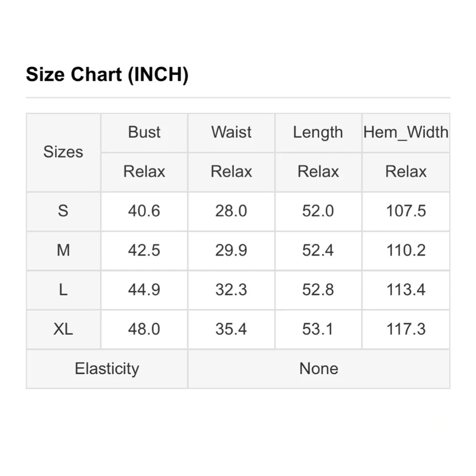
Task: Select waist value 28.0 for size S
Action: (231, 211)
